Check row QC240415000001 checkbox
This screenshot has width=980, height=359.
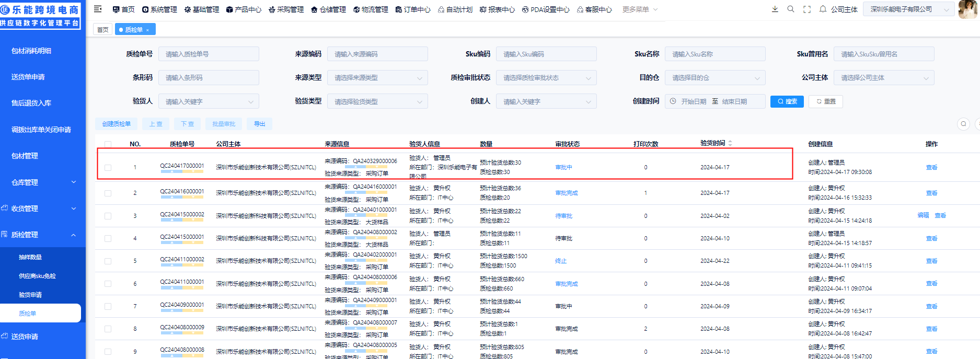pyautogui.click(x=108, y=239)
